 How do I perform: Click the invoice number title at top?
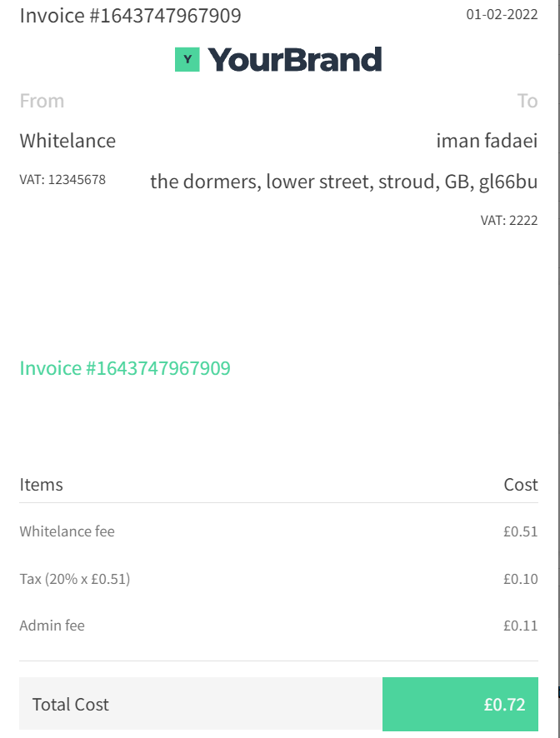[x=131, y=16]
